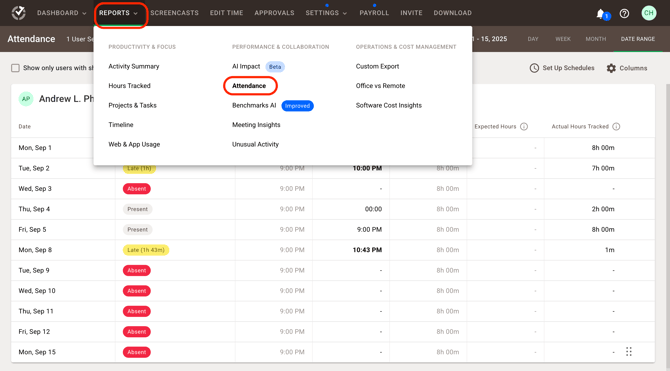Select the Date Range tab

(638, 39)
